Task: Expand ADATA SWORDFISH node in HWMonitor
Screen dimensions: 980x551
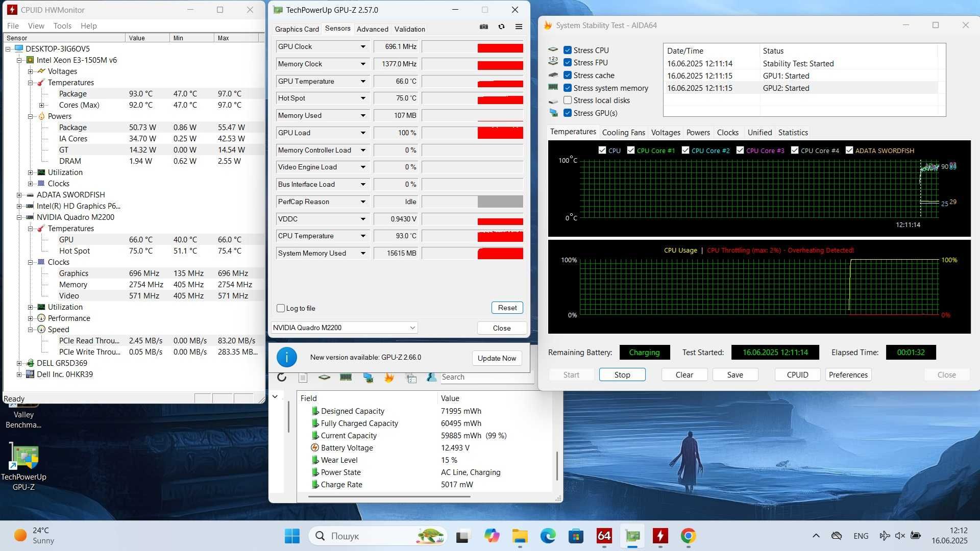Action: (19, 195)
